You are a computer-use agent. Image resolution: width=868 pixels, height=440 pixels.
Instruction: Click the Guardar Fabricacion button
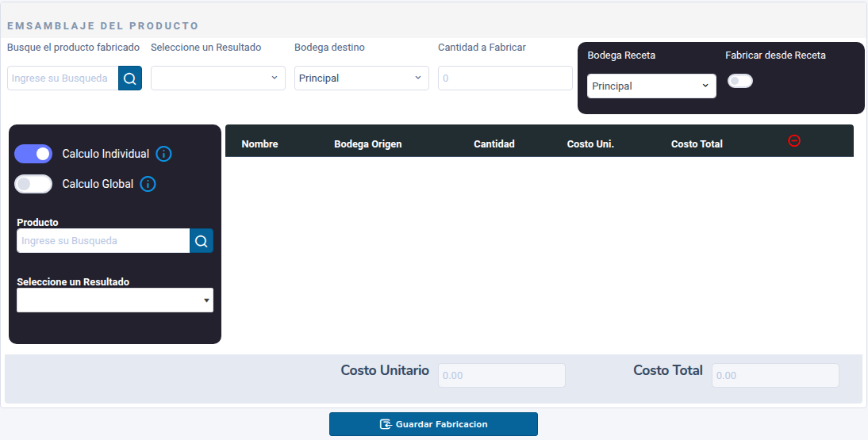pos(433,424)
